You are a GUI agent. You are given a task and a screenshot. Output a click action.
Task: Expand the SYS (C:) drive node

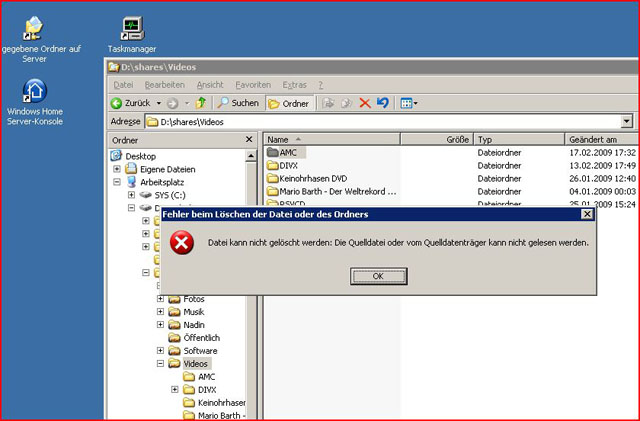(x=131, y=195)
